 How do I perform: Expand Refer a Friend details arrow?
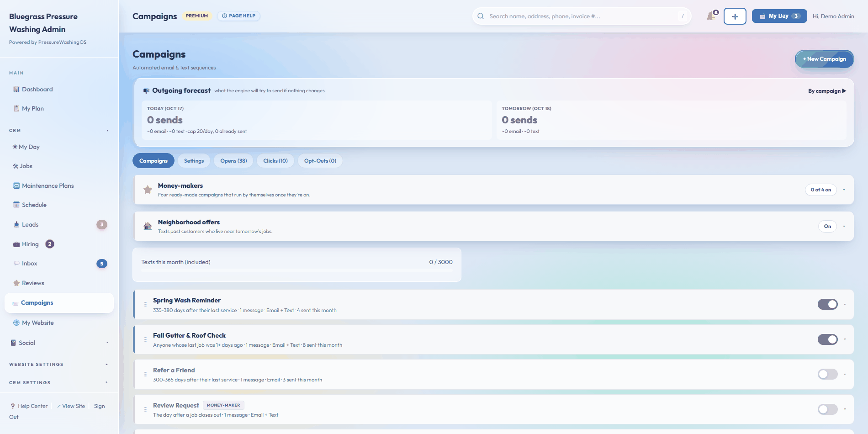pyautogui.click(x=845, y=374)
